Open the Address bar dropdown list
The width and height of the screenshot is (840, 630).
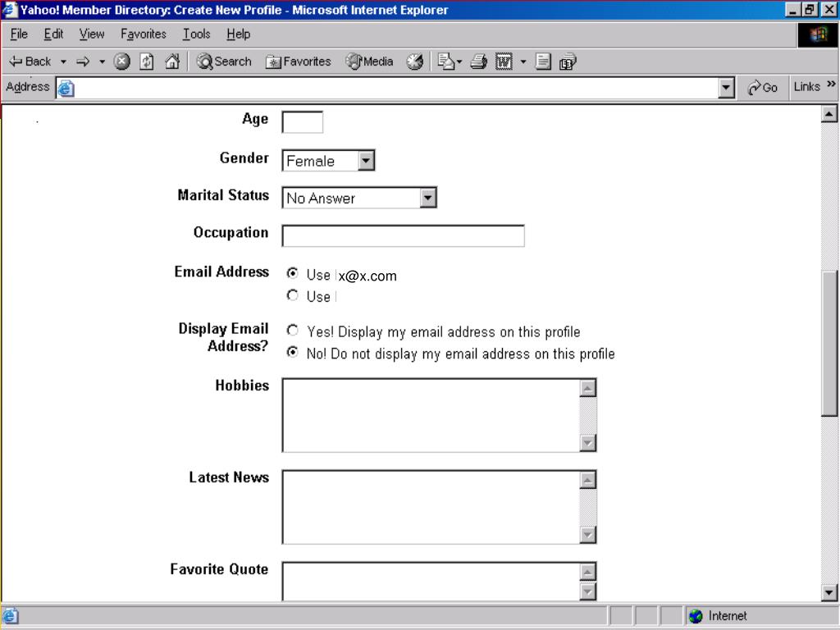tap(726, 88)
